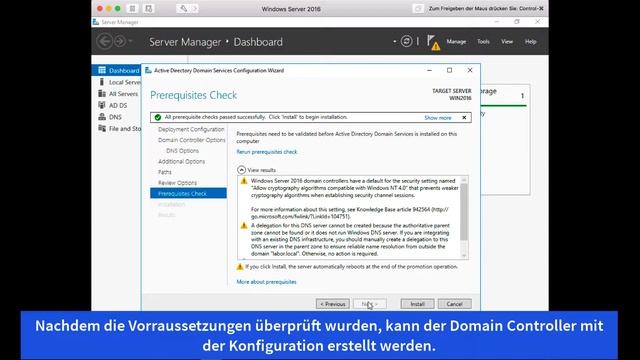The height and width of the screenshot is (360, 640).
Task: Click the File and Storage icon
Action: (x=102, y=128)
